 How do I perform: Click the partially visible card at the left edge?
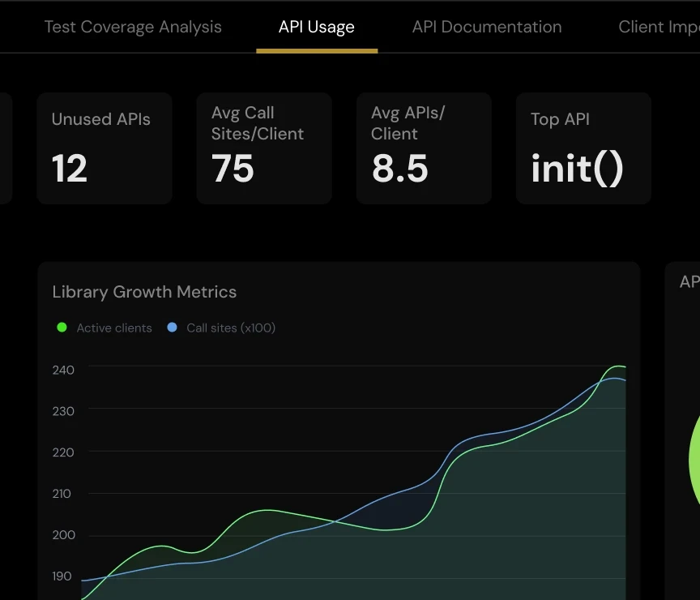(5, 148)
